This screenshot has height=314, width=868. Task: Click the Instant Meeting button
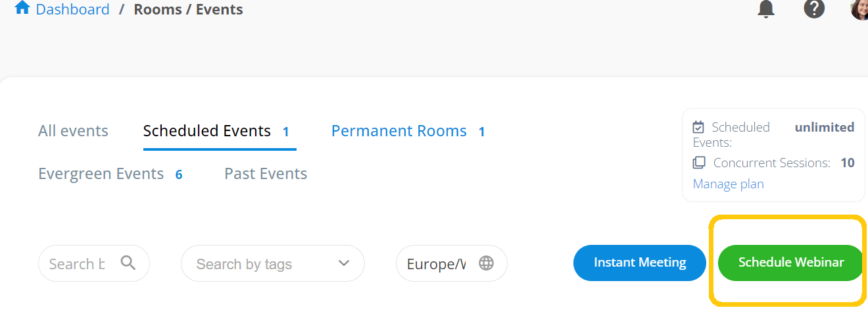coord(640,263)
